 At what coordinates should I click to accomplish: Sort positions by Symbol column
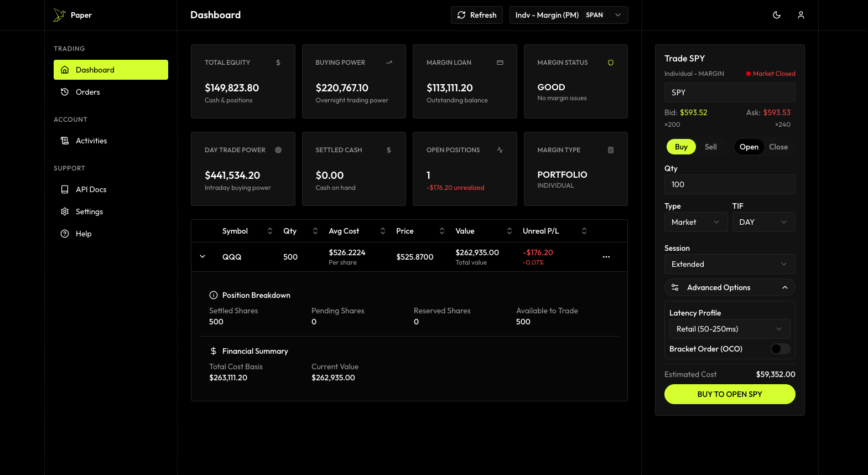tap(270, 231)
